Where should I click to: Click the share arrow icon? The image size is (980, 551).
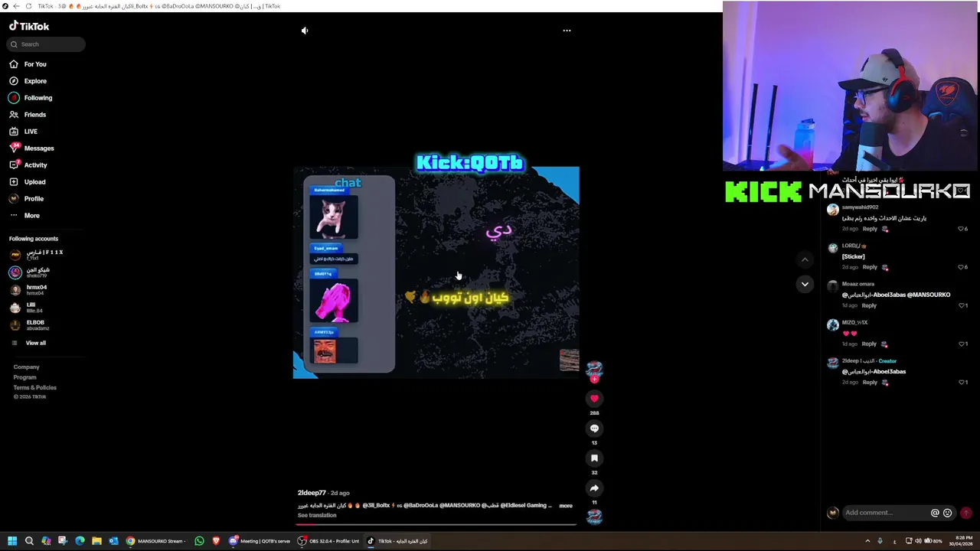[x=594, y=488]
